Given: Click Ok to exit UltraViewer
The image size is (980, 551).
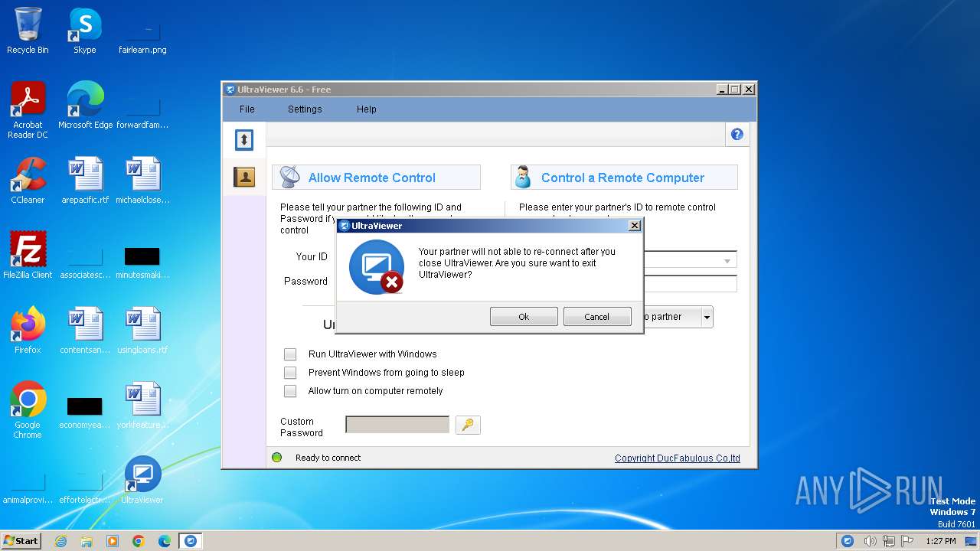Looking at the screenshot, I should point(524,317).
